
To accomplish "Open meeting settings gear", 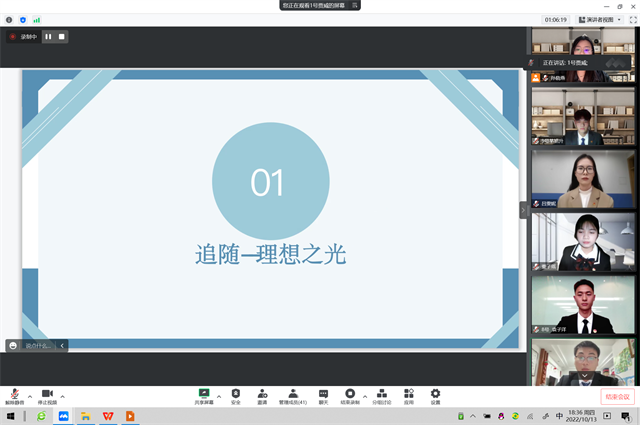I will click(435, 394).
